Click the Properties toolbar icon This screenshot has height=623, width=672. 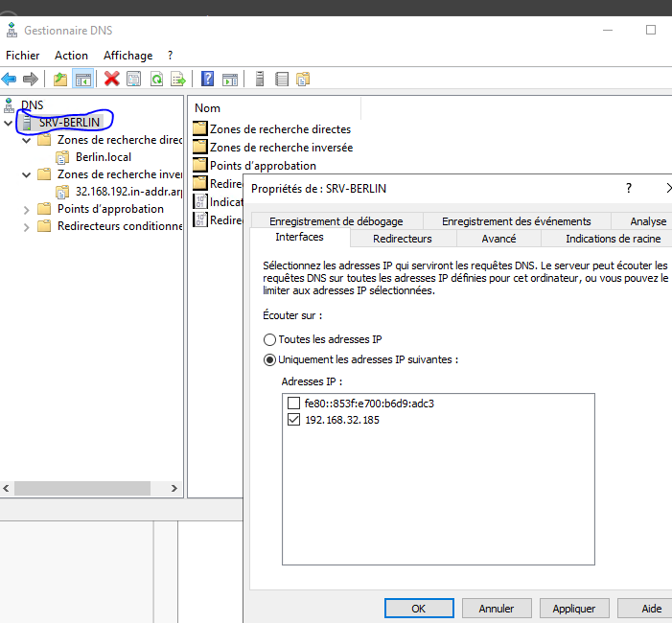tap(133, 79)
